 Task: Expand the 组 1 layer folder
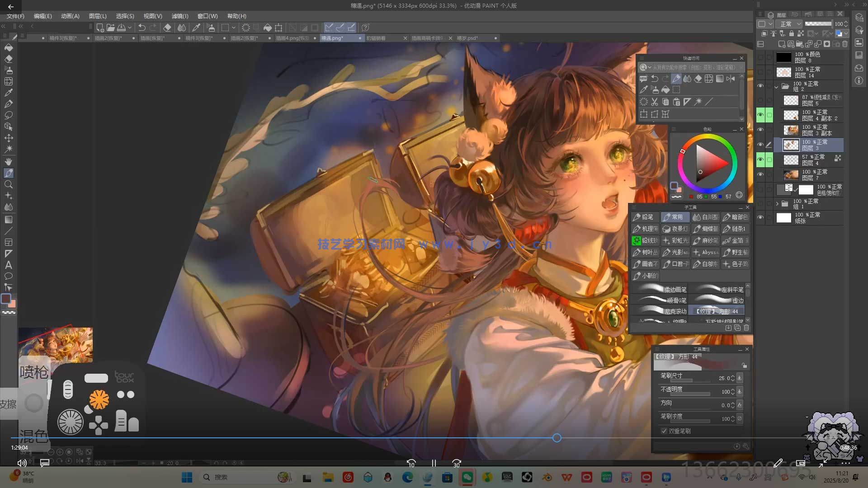click(x=777, y=204)
